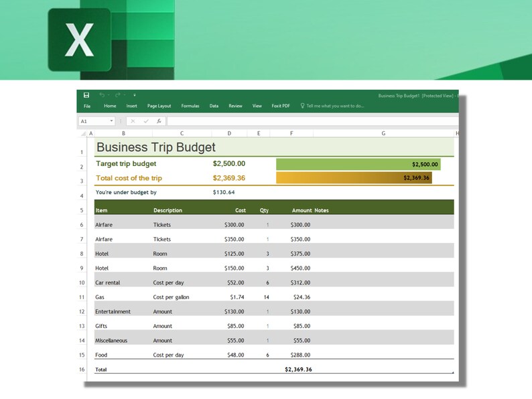
Task: Click the Total label in row 16
Action: tap(101, 370)
